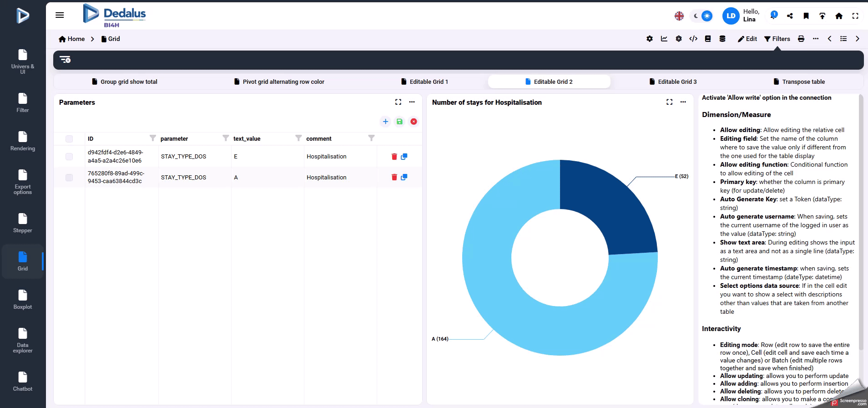The height and width of the screenshot is (408, 868).
Task: Go to Home in the breadcrumb
Action: (x=72, y=39)
